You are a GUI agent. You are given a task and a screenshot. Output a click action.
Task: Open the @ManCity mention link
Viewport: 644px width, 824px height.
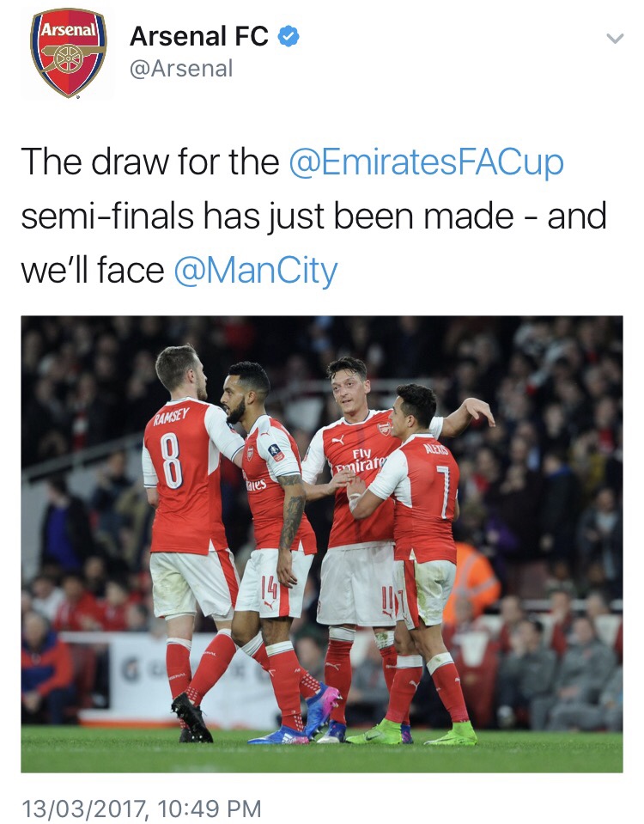(x=256, y=271)
